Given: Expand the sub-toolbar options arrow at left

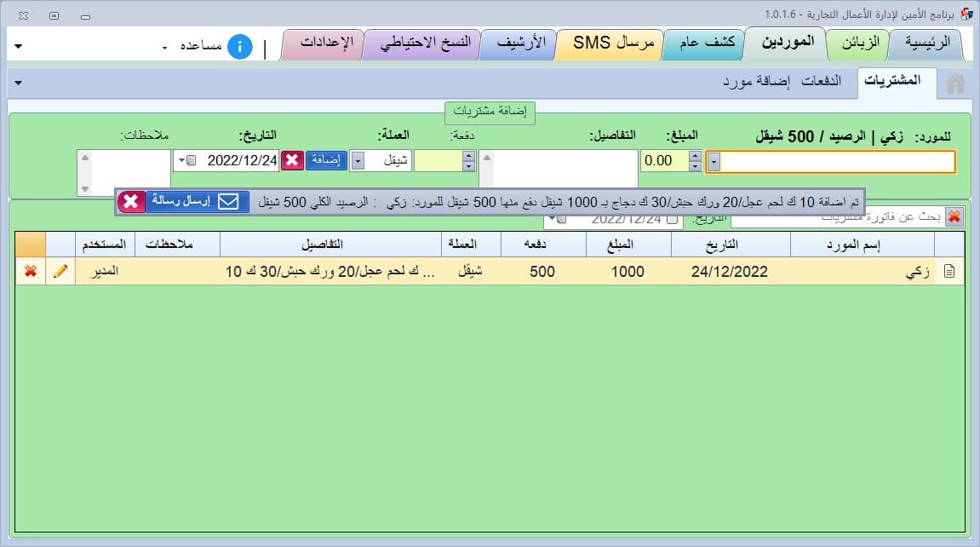Looking at the screenshot, I should pos(18,83).
